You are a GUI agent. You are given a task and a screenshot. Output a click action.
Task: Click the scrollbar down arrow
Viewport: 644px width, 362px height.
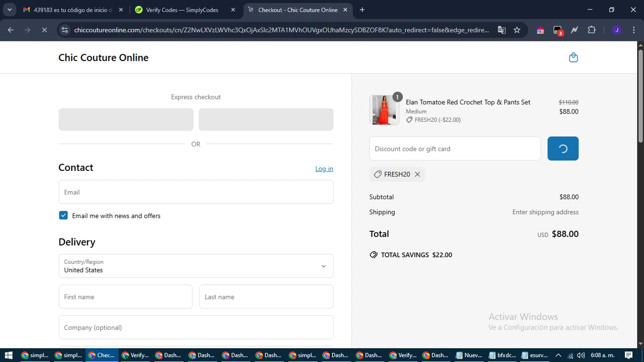640,344
